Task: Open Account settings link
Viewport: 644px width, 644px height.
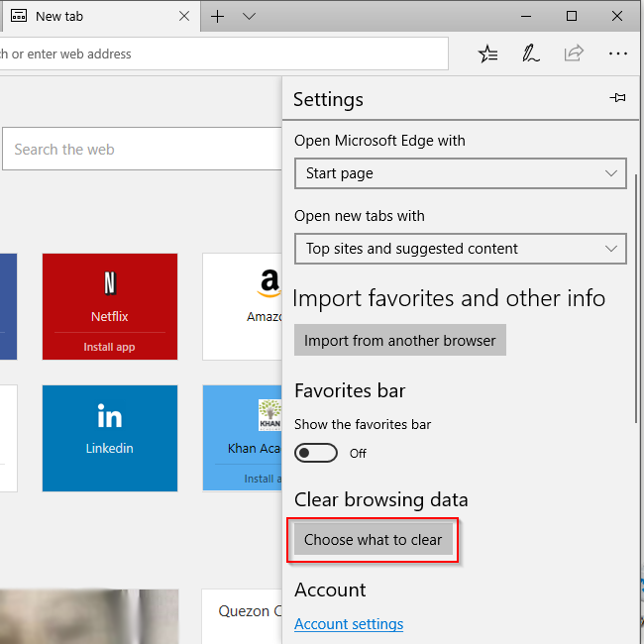Action: 349,624
